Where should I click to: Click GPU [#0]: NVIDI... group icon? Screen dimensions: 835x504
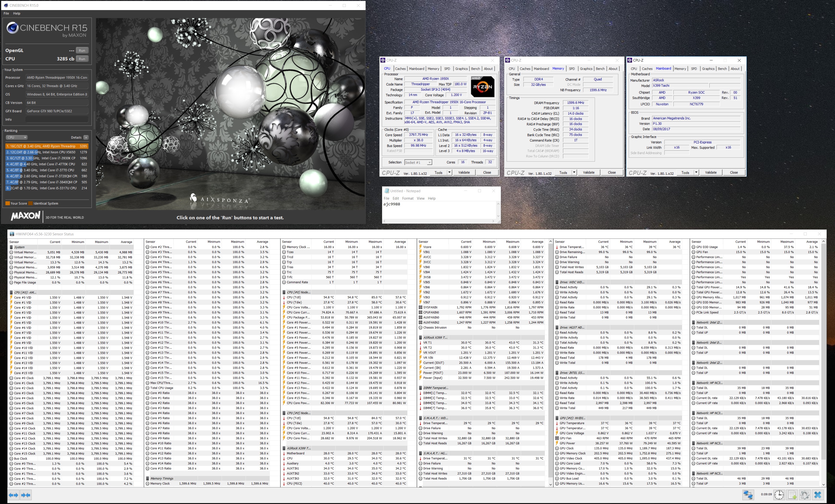pos(557,418)
